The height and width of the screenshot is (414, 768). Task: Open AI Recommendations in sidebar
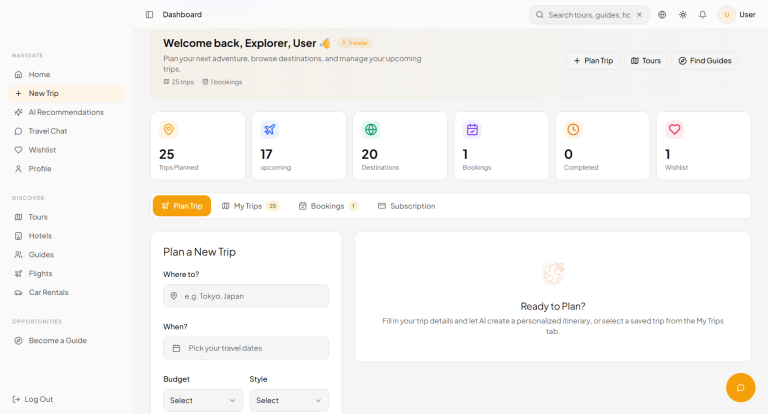click(65, 112)
